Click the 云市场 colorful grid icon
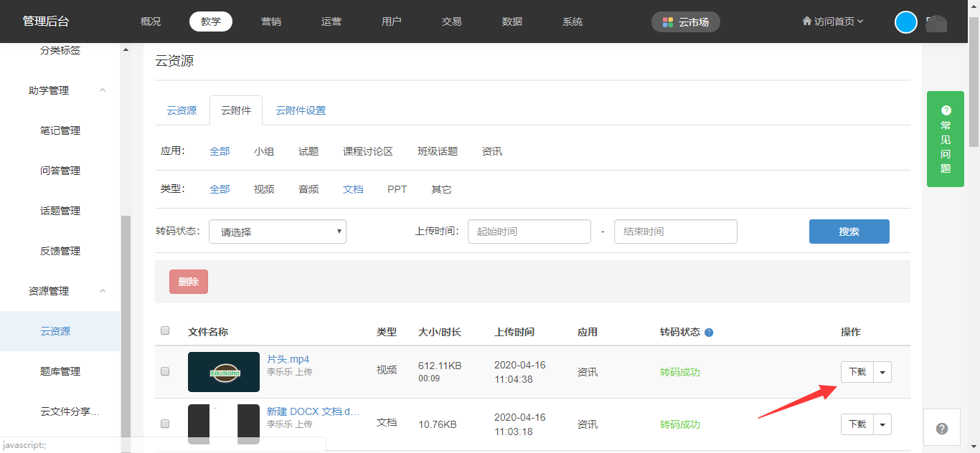The image size is (980, 453). (x=668, y=22)
